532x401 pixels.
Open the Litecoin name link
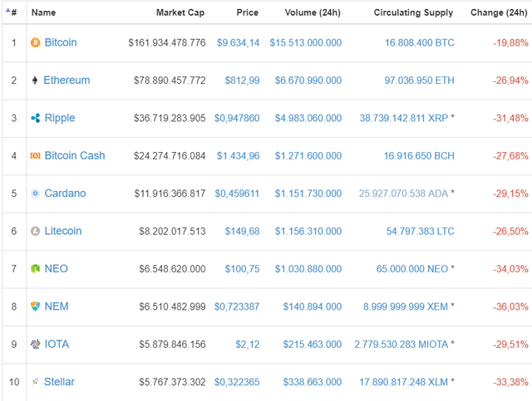point(63,231)
